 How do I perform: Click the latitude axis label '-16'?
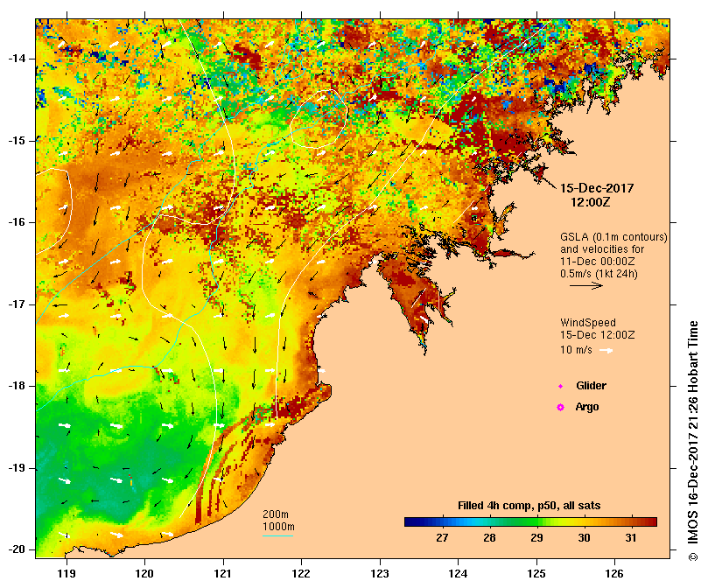[17, 222]
